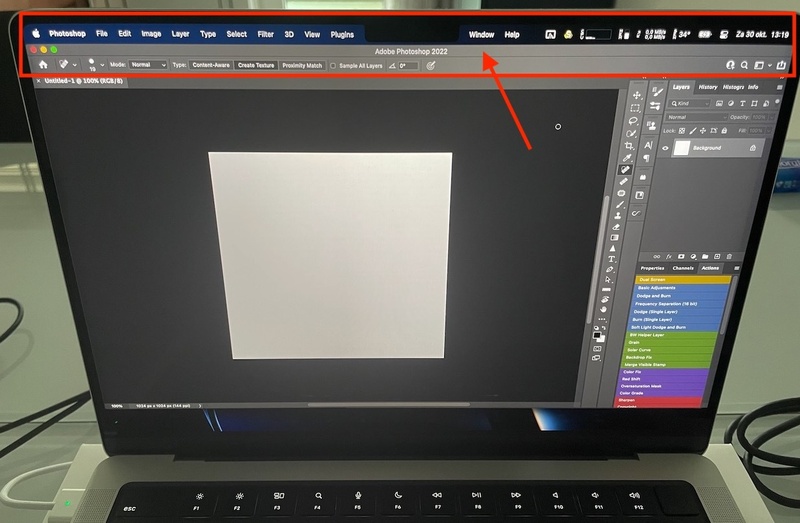Viewport: 800px width, 523px height.
Task: Open the Paragraph panel icon
Action: click(x=646, y=159)
